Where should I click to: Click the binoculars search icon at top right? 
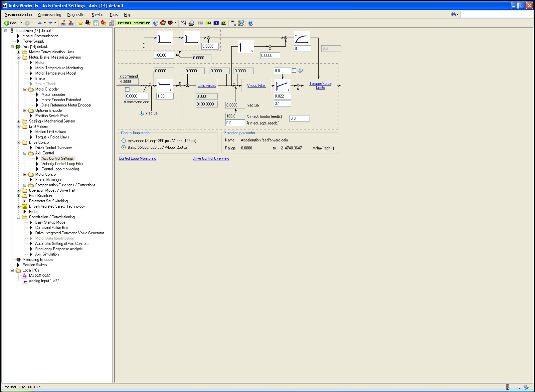(x=453, y=14)
